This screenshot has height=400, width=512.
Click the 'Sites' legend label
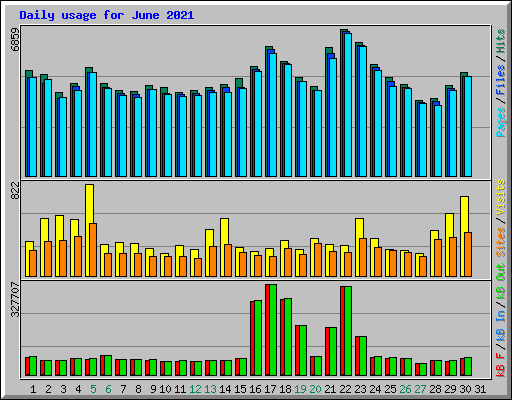pos(501,242)
